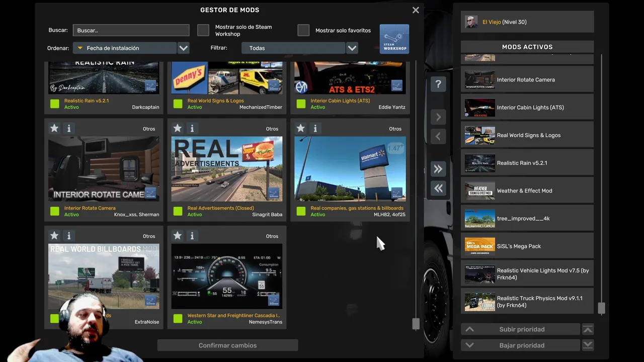644x362 pixels.
Task: Click the help question mark icon
Action: 438,84
